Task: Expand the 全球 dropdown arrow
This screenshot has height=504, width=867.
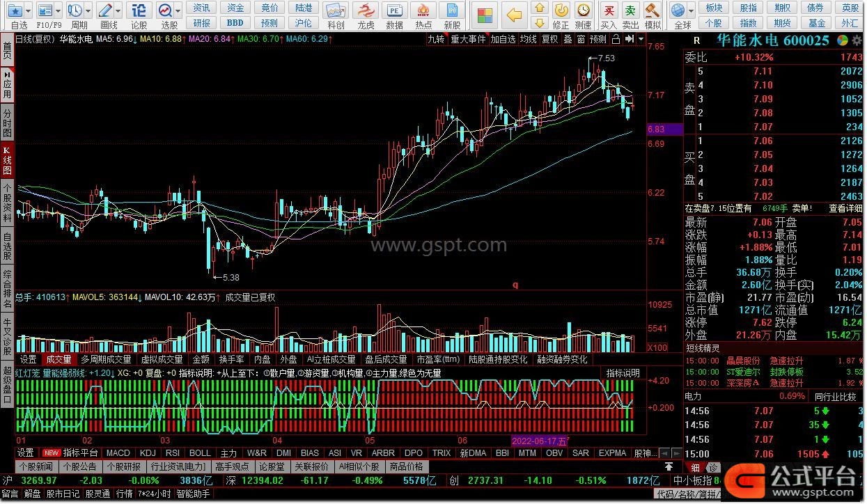Action: pos(692,10)
